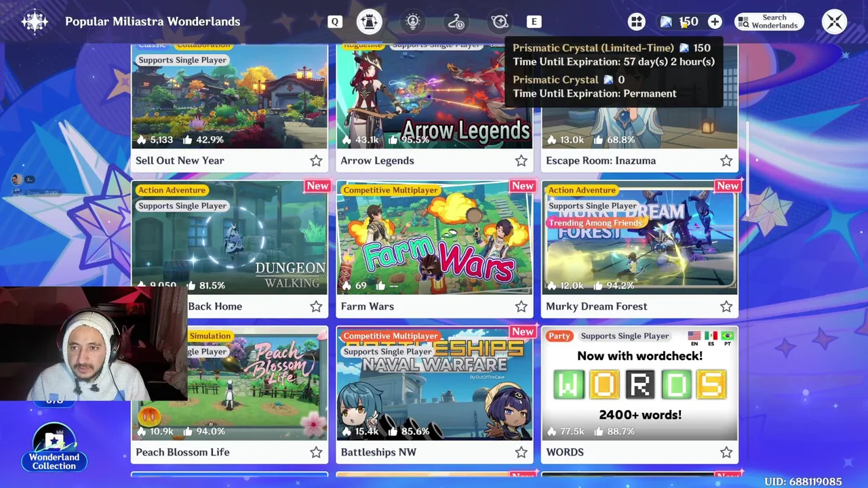868x488 pixels.
Task: Click the 77.5k popularity flame on WORDS
Action: 566,431
